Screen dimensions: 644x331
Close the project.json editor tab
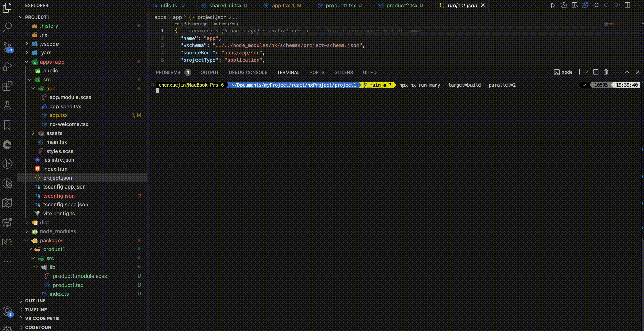[483, 5]
